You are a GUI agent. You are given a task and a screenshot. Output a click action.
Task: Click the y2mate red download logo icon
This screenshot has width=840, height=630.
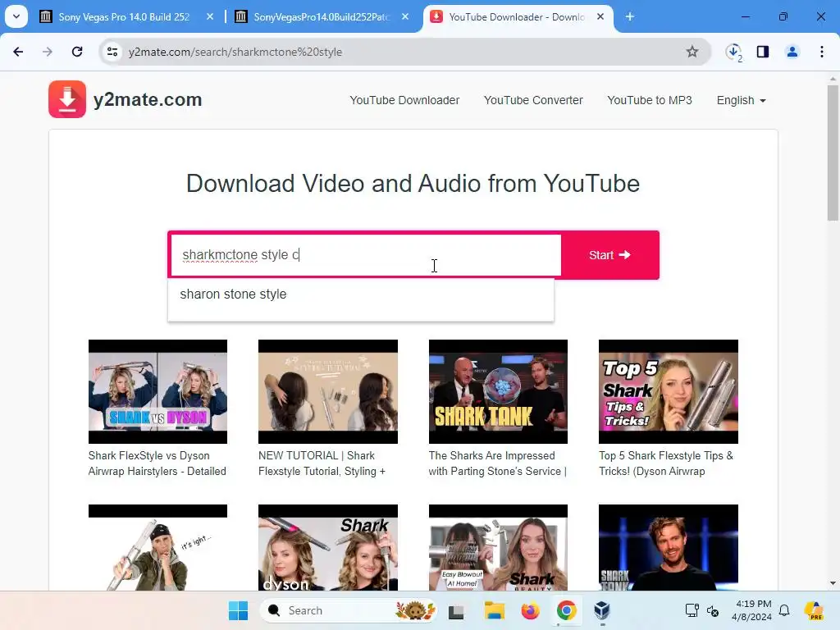(67, 99)
